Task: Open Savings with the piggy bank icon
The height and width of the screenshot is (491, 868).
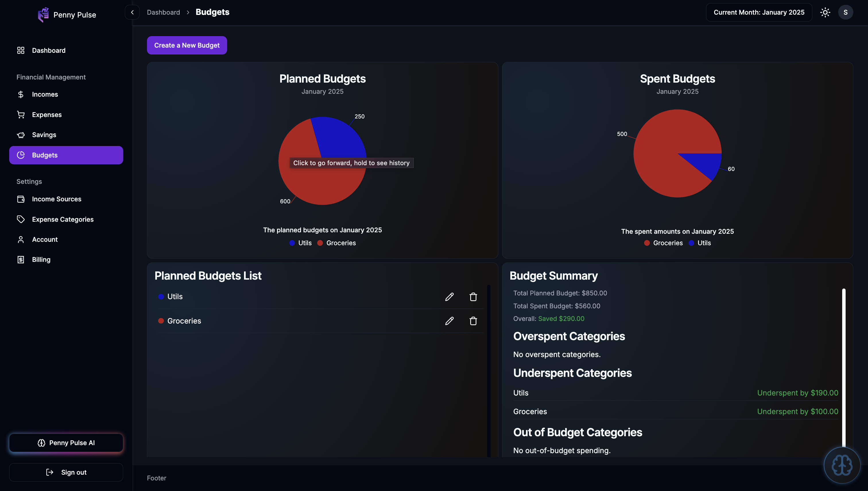Action: pos(21,135)
